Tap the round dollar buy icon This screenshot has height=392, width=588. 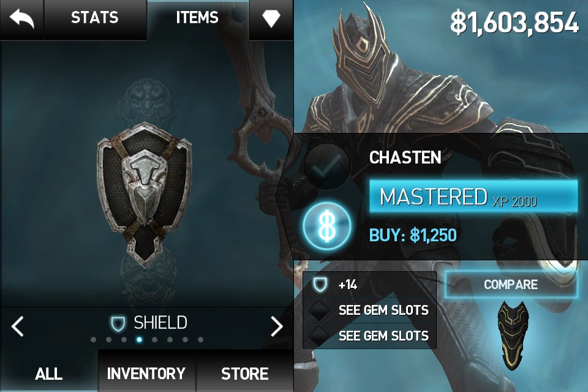[327, 226]
